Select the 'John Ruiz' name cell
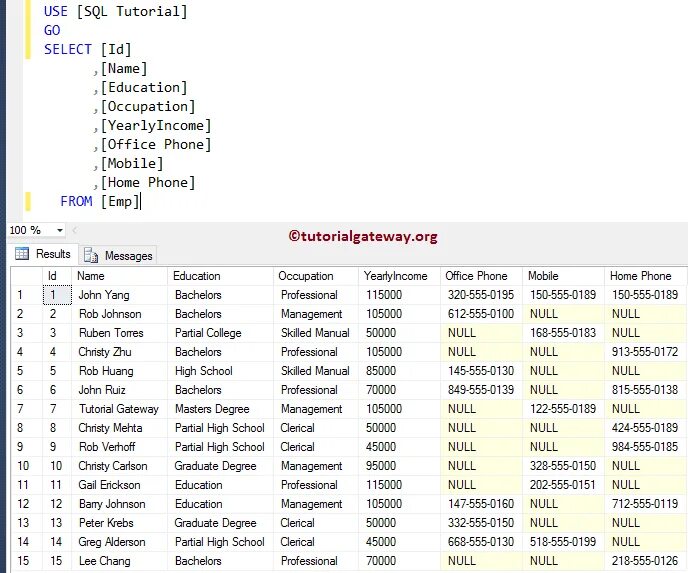Screen dimensions: 688x573 [119, 390]
